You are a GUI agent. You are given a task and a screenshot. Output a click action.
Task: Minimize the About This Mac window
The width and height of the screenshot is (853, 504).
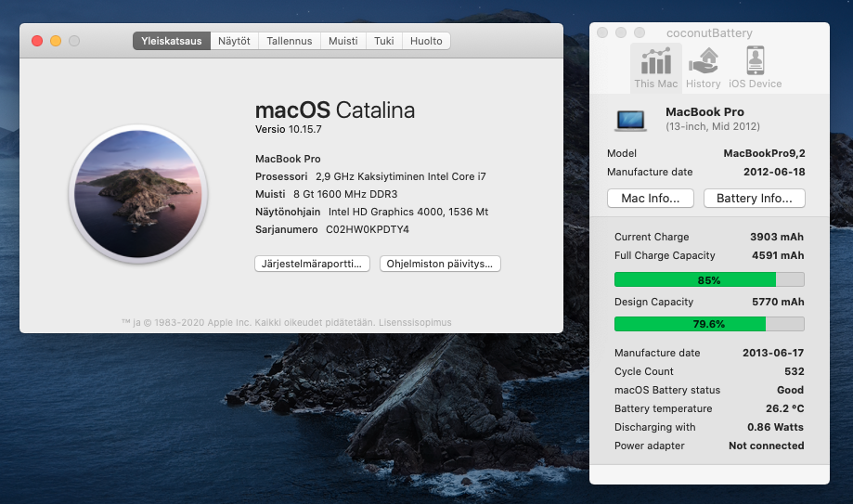pyautogui.click(x=56, y=41)
